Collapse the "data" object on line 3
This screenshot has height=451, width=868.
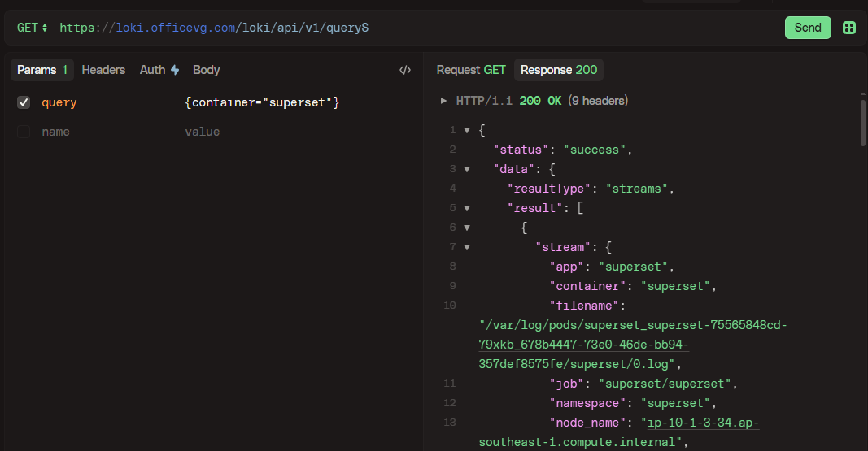click(x=467, y=169)
